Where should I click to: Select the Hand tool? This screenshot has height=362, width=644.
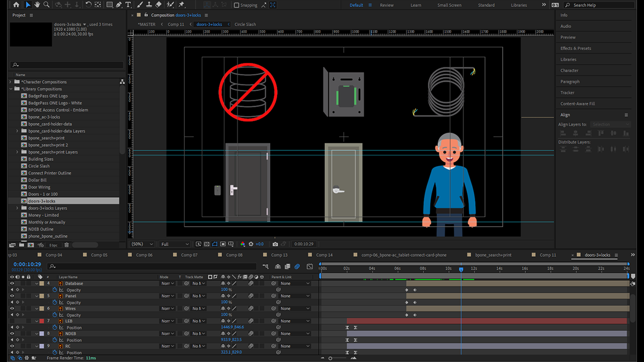pos(37,5)
